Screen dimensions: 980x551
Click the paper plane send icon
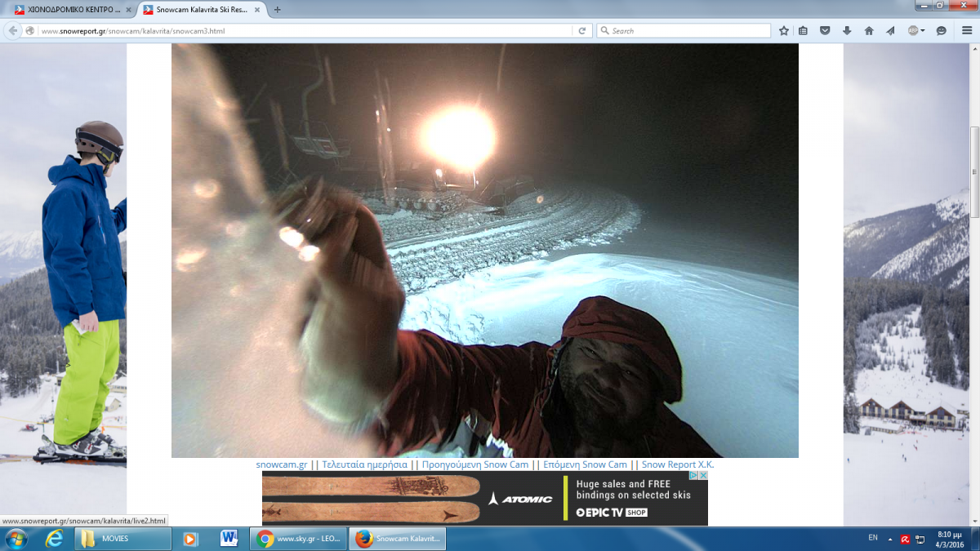[890, 30]
